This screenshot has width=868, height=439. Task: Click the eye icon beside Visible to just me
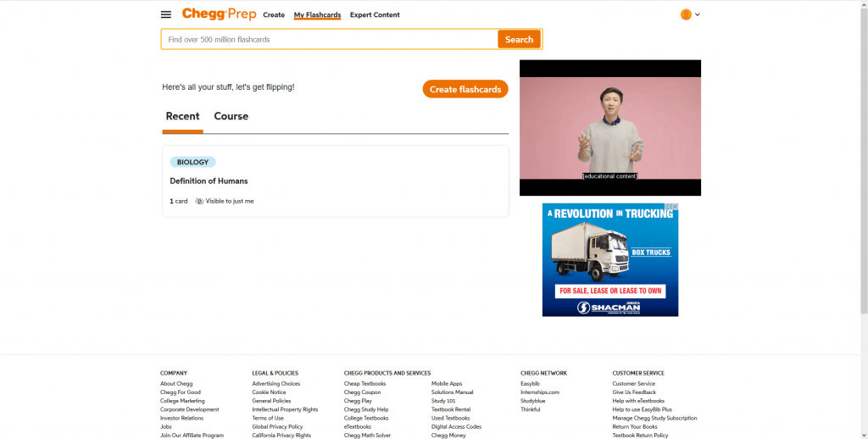(x=200, y=202)
